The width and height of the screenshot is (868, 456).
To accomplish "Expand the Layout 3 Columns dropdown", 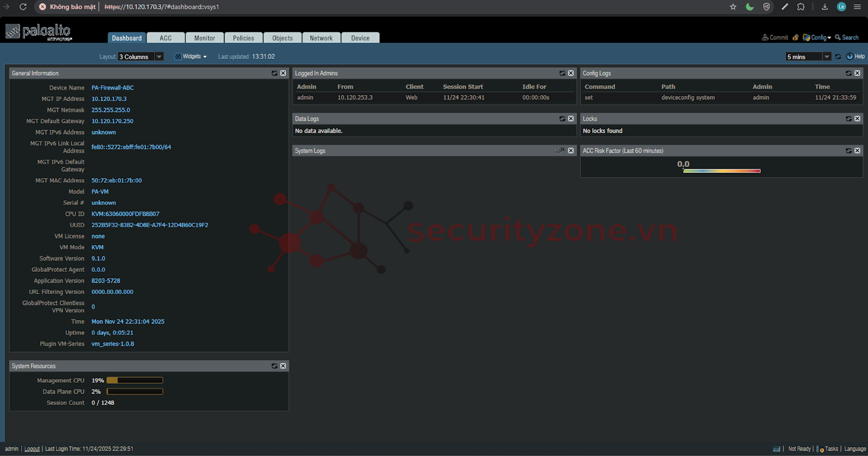I will [x=159, y=57].
